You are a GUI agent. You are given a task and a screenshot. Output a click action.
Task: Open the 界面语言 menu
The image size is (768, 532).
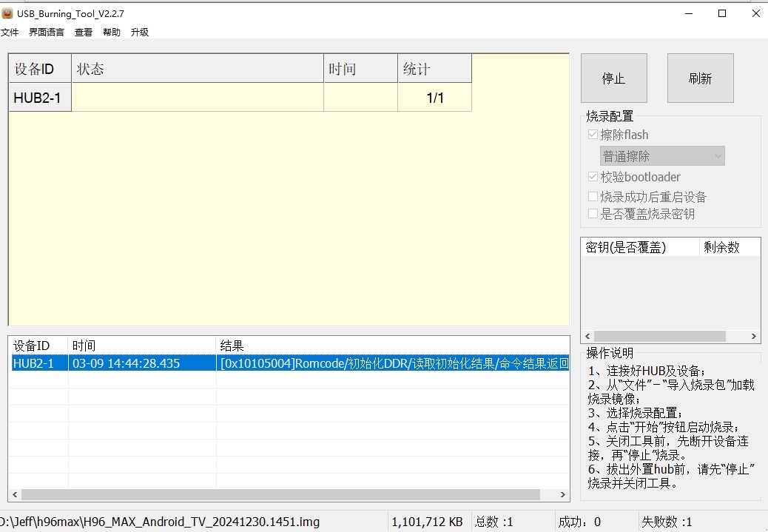(46, 33)
